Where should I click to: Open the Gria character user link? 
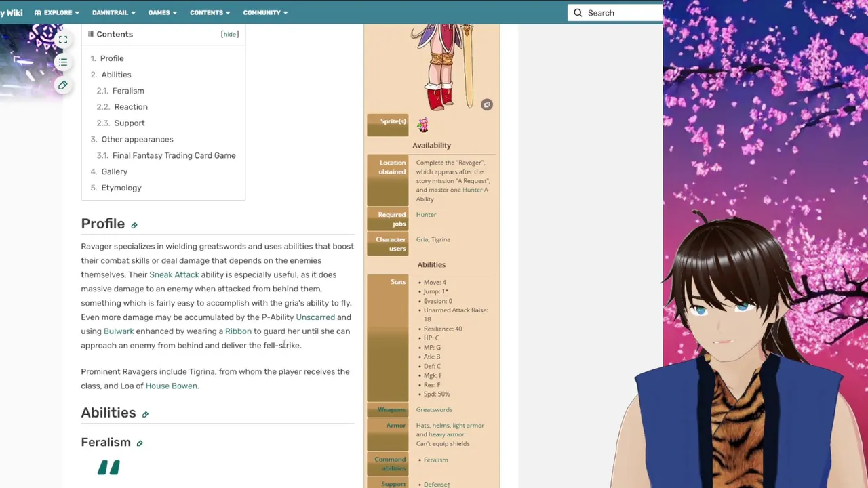(422, 239)
